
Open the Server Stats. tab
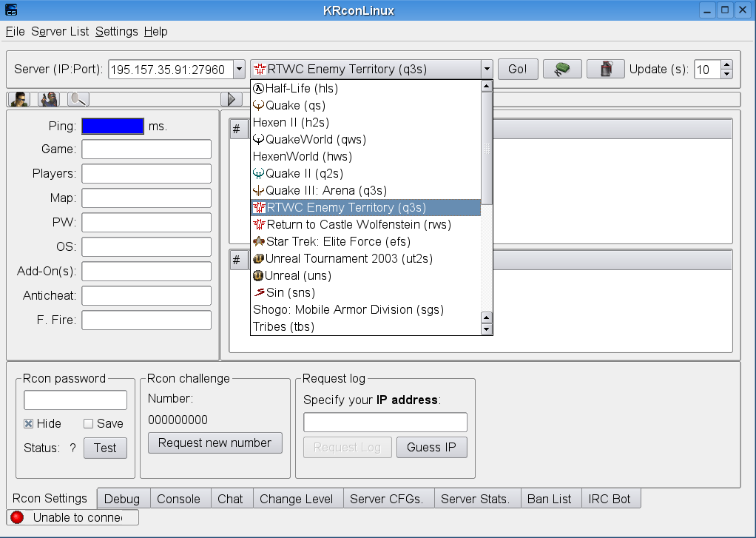[x=478, y=499]
